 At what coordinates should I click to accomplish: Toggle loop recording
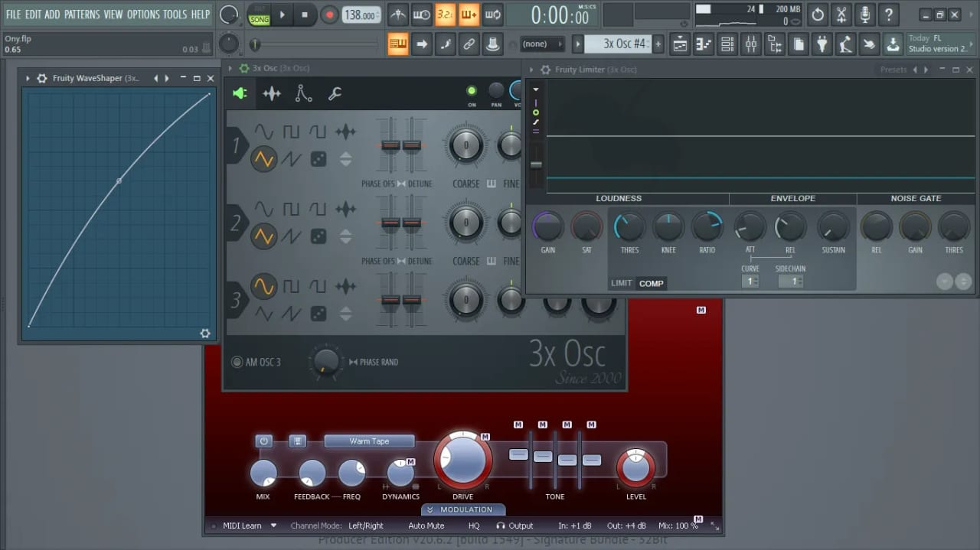[x=493, y=15]
